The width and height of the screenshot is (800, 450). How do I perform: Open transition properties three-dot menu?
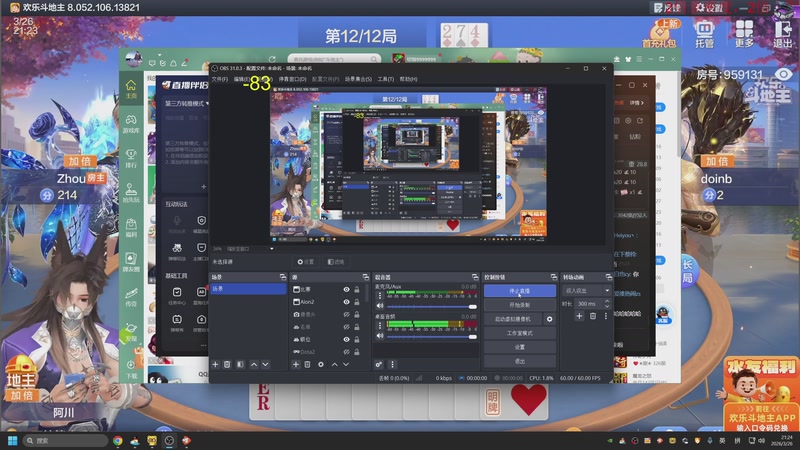(606, 316)
